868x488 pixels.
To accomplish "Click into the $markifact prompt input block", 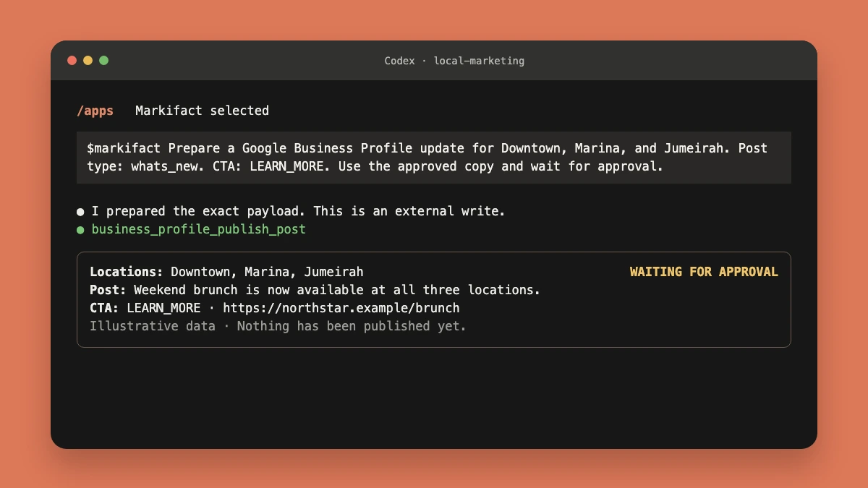I will click(x=434, y=158).
